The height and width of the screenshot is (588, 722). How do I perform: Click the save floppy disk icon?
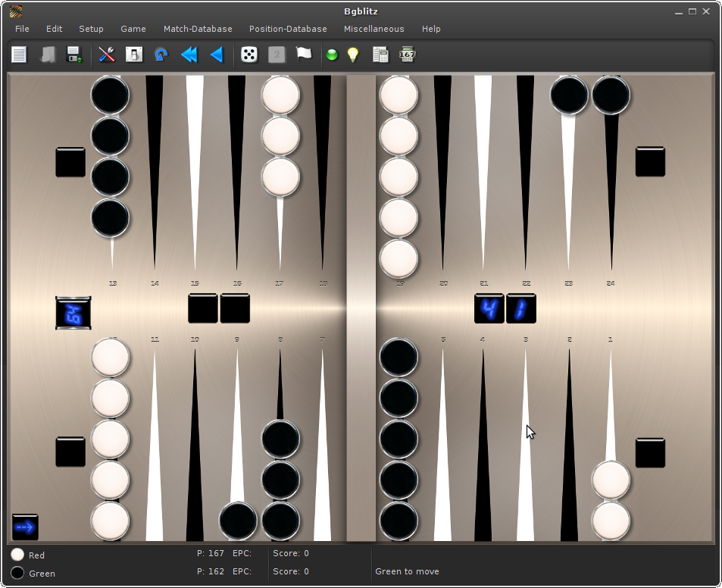(x=74, y=55)
